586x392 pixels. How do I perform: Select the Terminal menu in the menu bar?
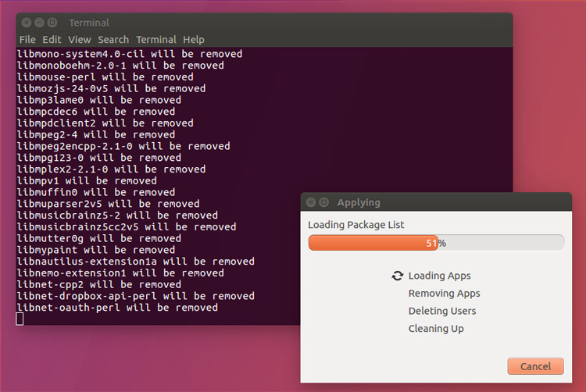click(x=156, y=40)
